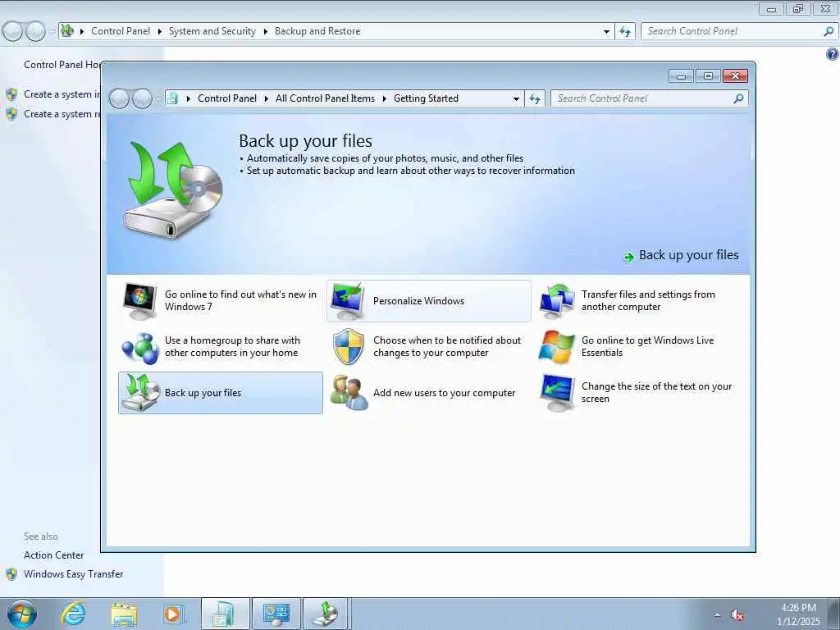Click the taskbar clock showing 4:26 PM
Image resolution: width=840 pixels, height=630 pixels.
pos(798,614)
